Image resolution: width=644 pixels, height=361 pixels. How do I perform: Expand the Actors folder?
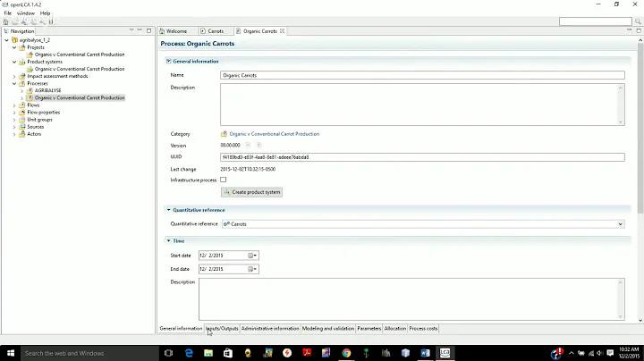click(14, 134)
